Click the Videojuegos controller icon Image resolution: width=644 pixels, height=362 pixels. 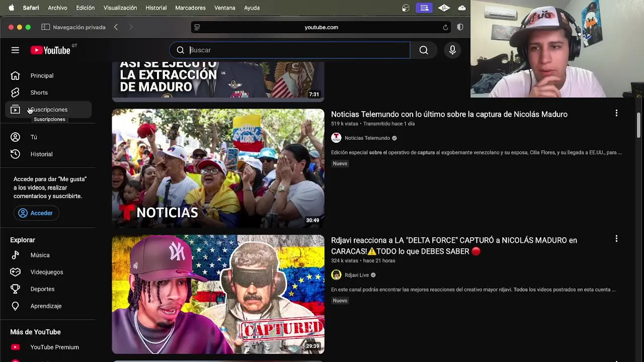[x=15, y=272]
